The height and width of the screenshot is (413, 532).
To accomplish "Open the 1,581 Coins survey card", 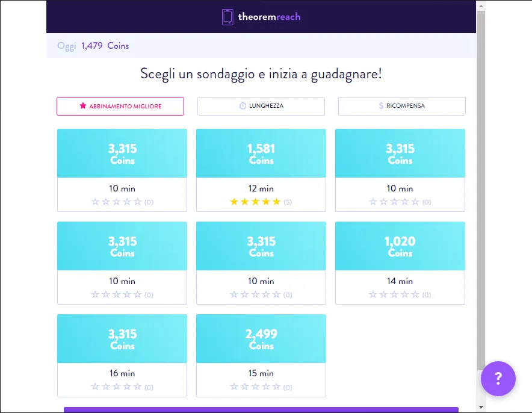I will [x=261, y=170].
